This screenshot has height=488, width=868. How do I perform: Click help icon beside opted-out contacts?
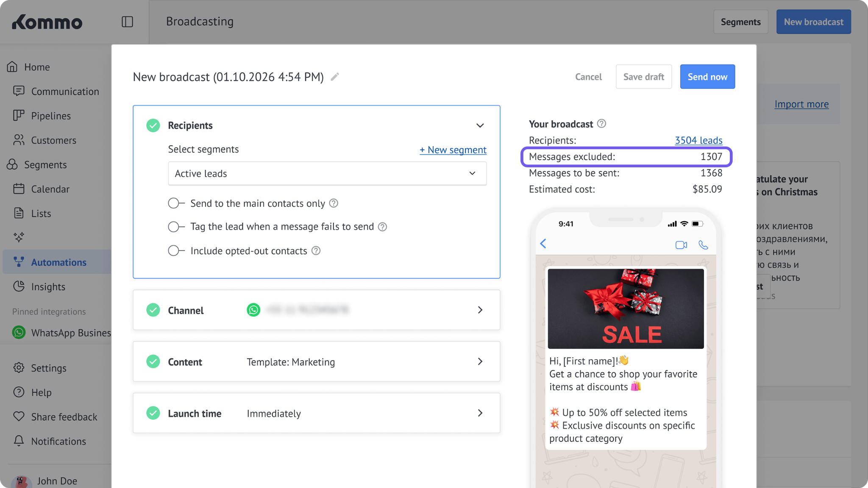pyautogui.click(x=316, y=251)
